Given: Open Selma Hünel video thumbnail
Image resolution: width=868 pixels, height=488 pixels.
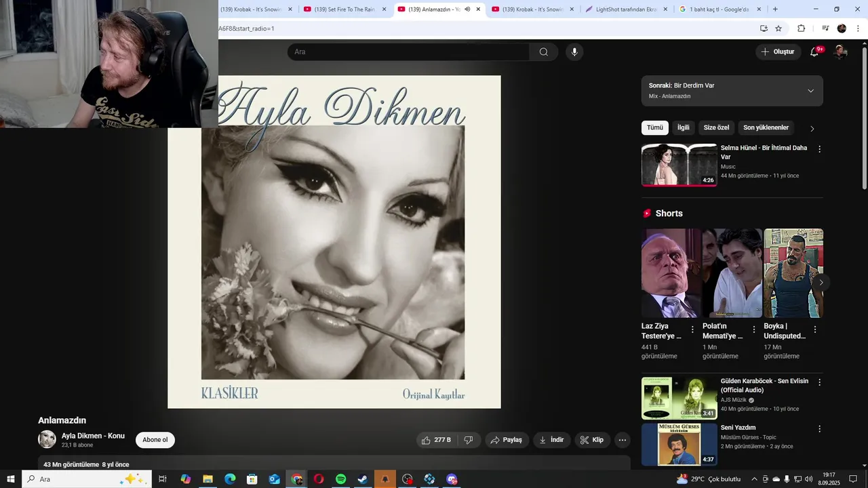Looking at the screenshot, I should [679, 165].
